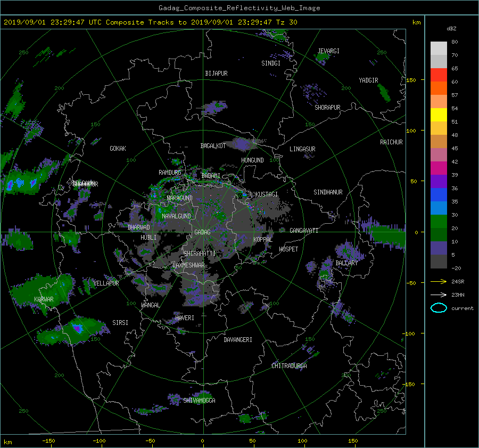Click the HOSPET city label
The height and width of the screenshot is (448, 479).
288,249
